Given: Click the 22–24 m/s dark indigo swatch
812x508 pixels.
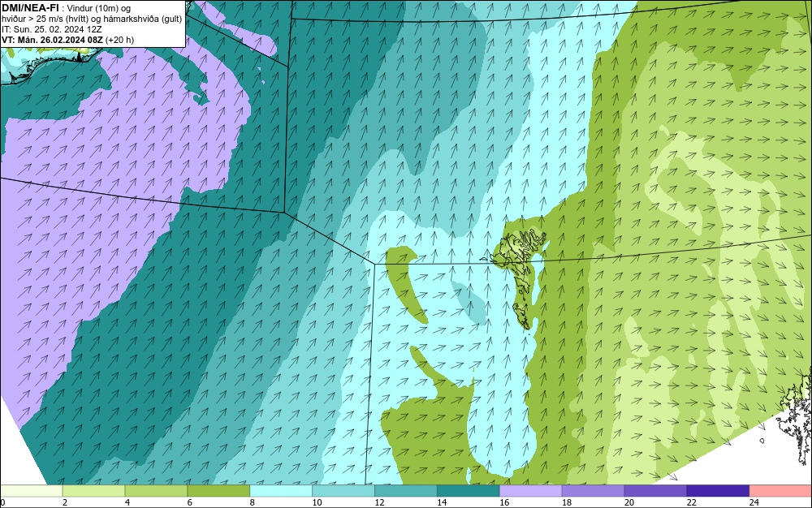Looking at the screenshot, I should (x=718, y=491).
